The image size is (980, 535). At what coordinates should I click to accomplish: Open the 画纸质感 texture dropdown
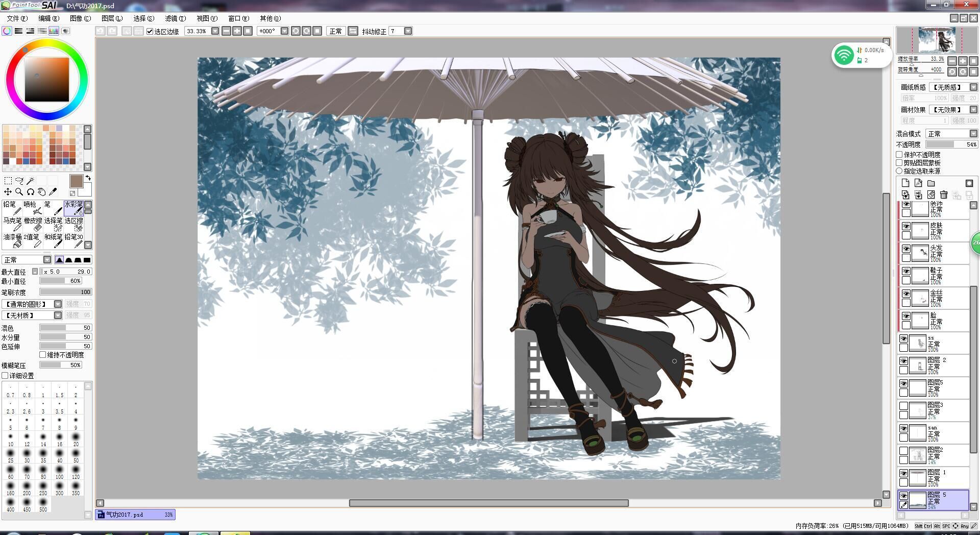(x=973, y=87)
